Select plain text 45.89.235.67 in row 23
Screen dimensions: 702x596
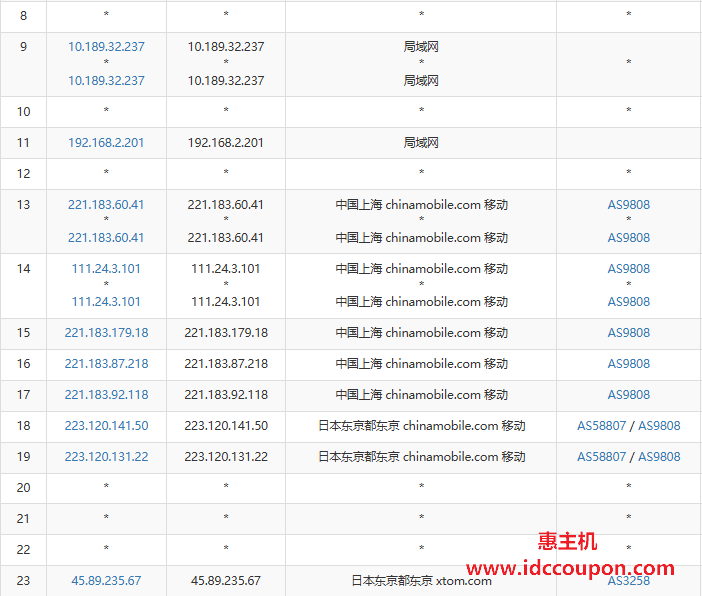tap(226, 581)
